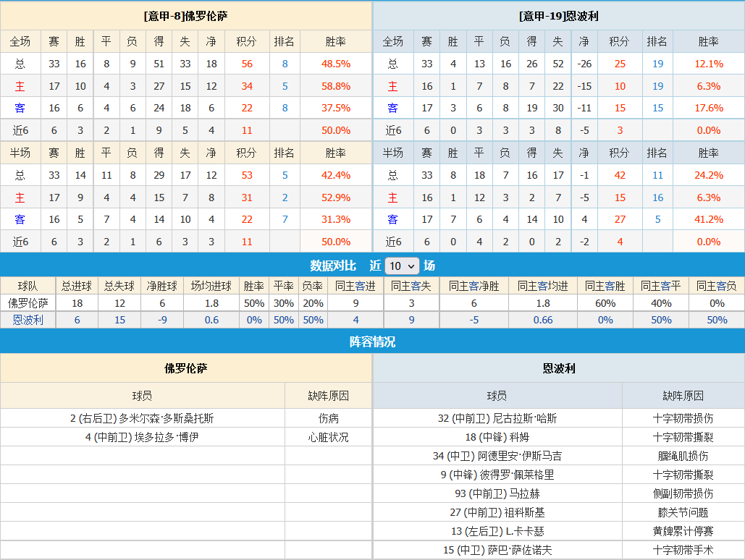Click player 埃多拉多·博伊 row
Image resolution: width=745 pixels, height=560 pixels.
tap(142, 437)
